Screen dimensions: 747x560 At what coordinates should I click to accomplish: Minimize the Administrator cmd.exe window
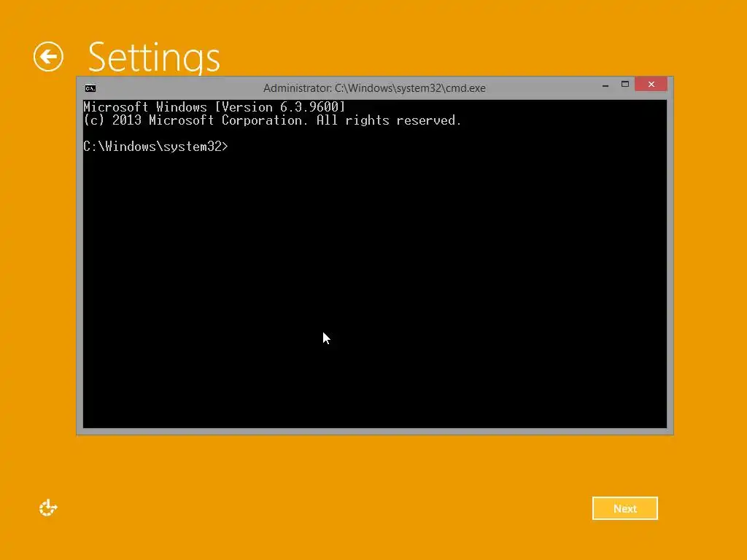[605, 85]
